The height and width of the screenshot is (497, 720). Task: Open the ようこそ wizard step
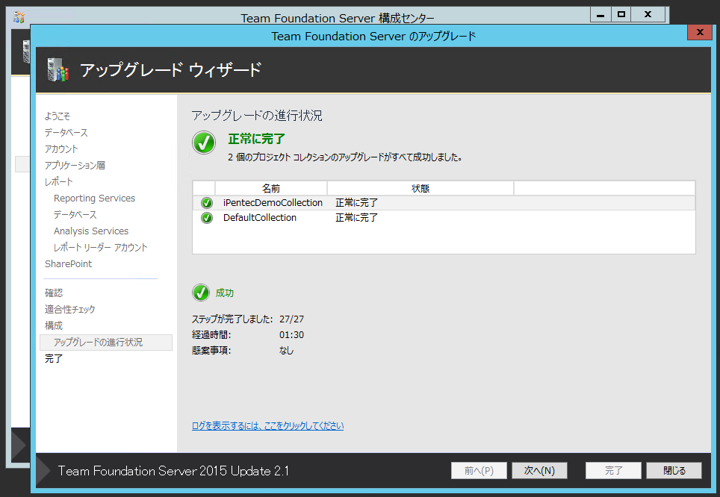(x=57, y=116)
